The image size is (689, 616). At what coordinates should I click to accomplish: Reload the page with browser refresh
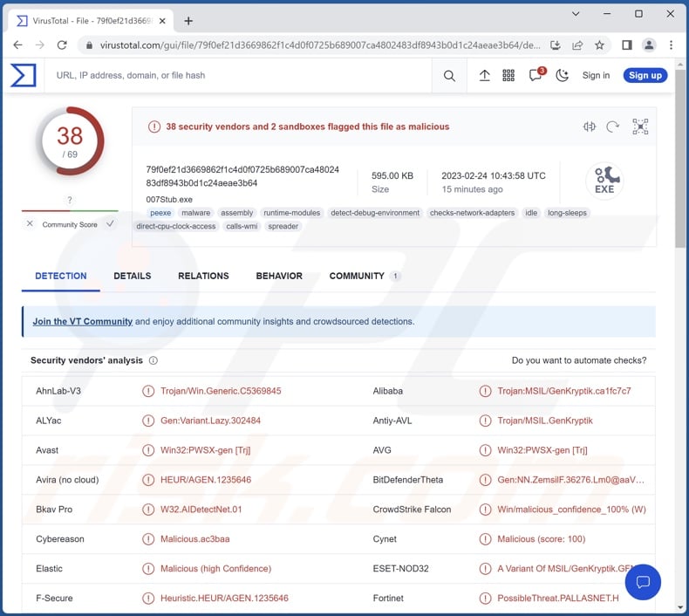point(62,44)
